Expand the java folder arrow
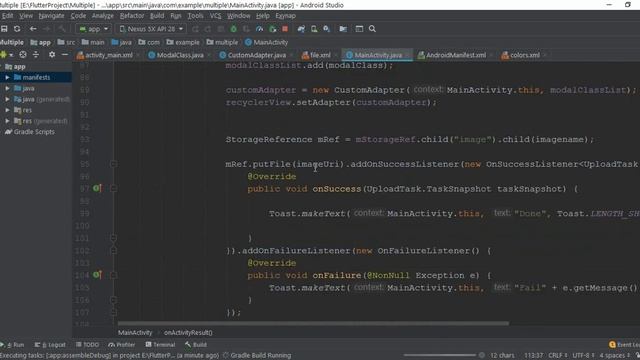Viewport: 640px width, 360px height. (x=7, y=88)
